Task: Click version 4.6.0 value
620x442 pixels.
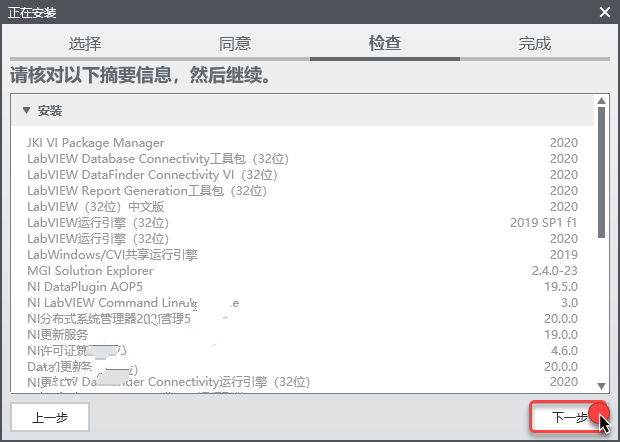Action: click(564, 351)
